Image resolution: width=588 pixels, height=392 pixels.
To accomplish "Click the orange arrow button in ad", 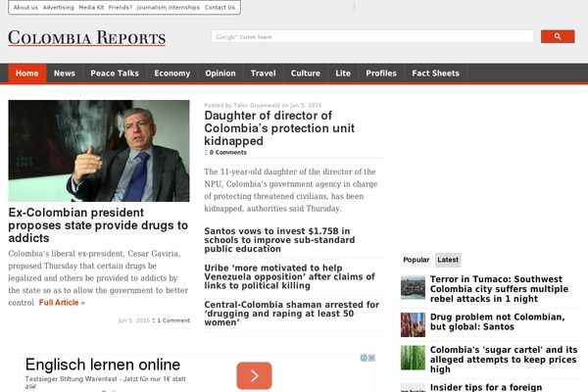I will tap(254, 375).
